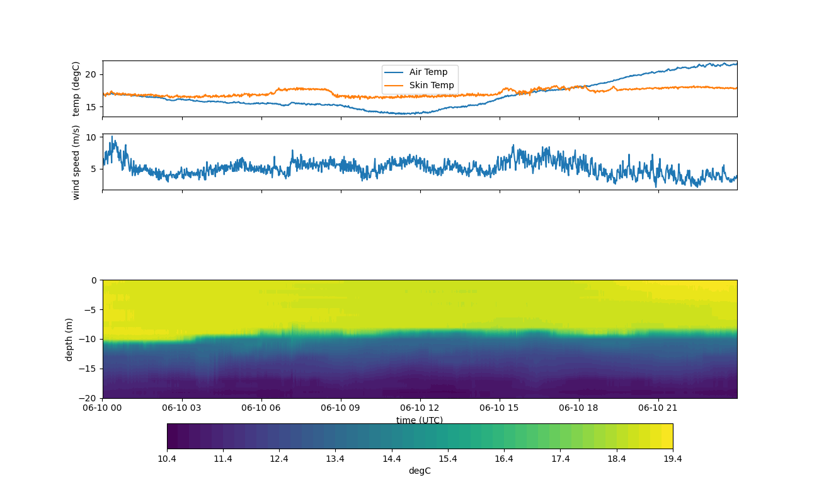The image size is (819, 504).
Task: Click the time (UTC) axis label
Action: 420,420
